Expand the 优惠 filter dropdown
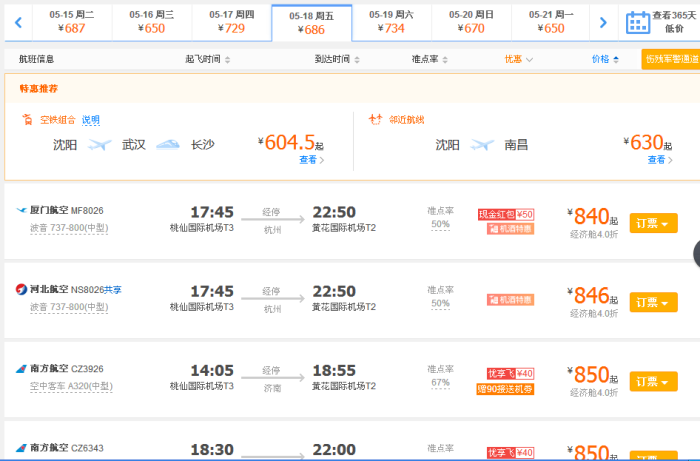700x461 pixels. (x=519, y=60)
